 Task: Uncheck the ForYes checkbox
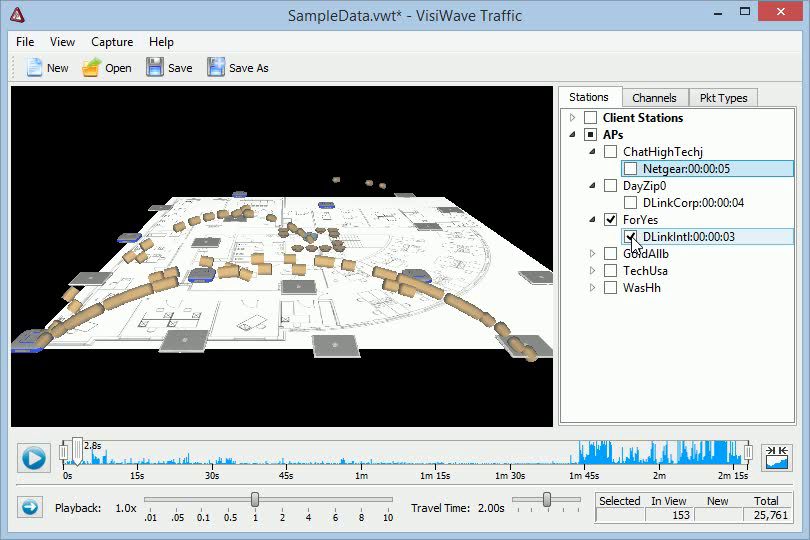pyautogui.click(x=610, y=220)
